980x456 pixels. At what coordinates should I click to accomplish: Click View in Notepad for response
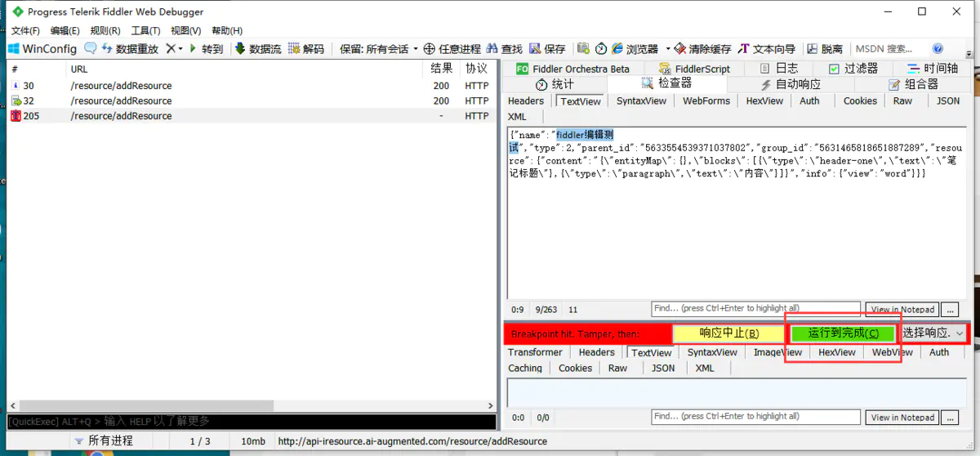[902, 418]
